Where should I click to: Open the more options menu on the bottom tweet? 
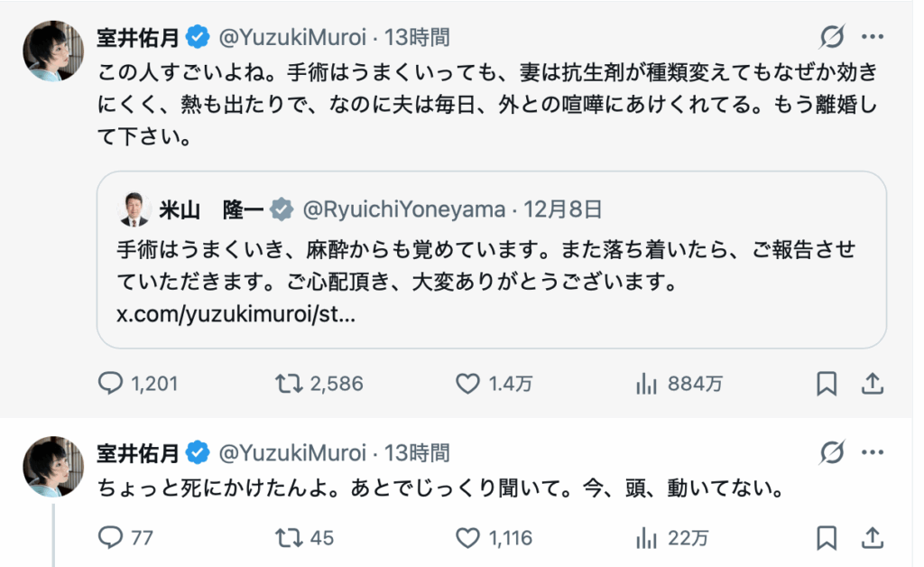pos(872,451)
